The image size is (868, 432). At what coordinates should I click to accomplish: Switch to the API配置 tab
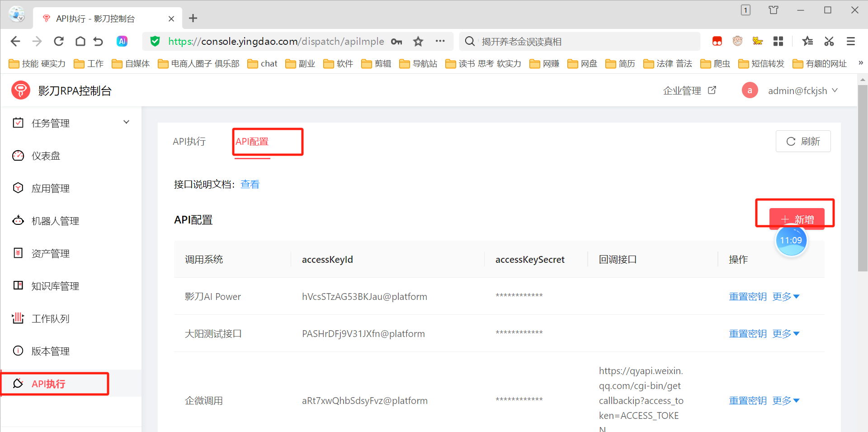point(252,142)
